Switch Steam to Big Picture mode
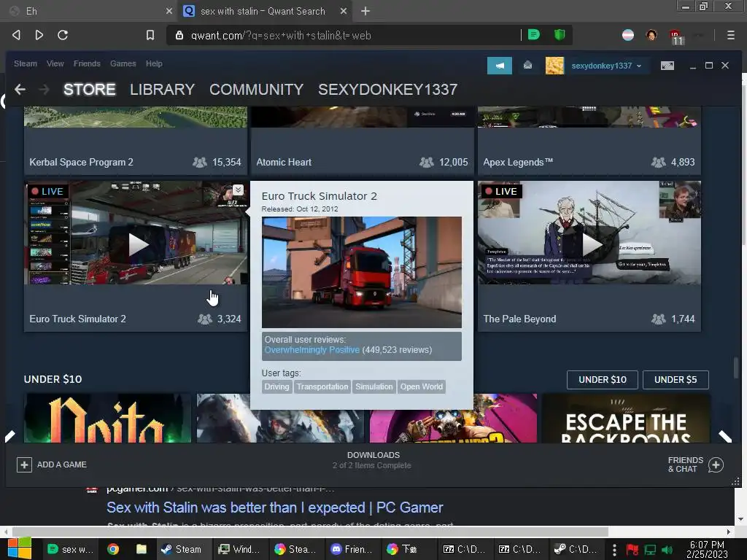 667,66
